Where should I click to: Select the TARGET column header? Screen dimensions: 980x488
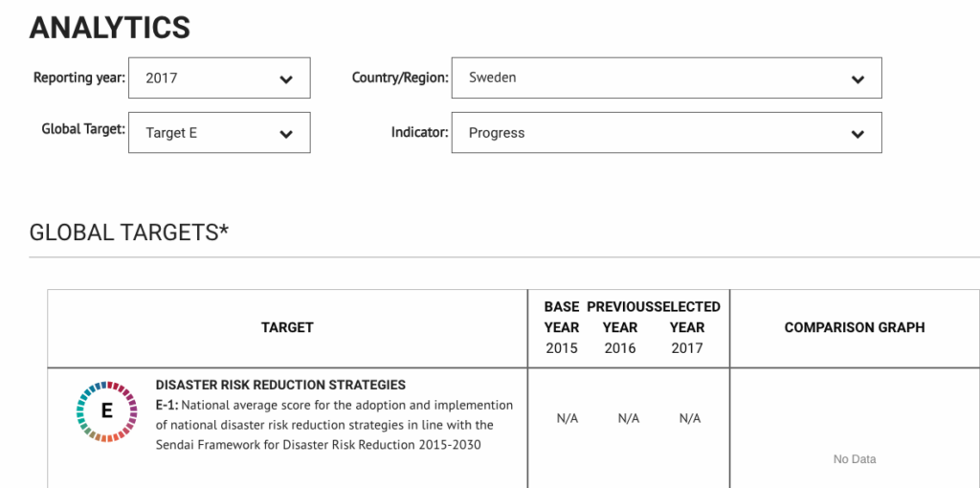point(287,327)
